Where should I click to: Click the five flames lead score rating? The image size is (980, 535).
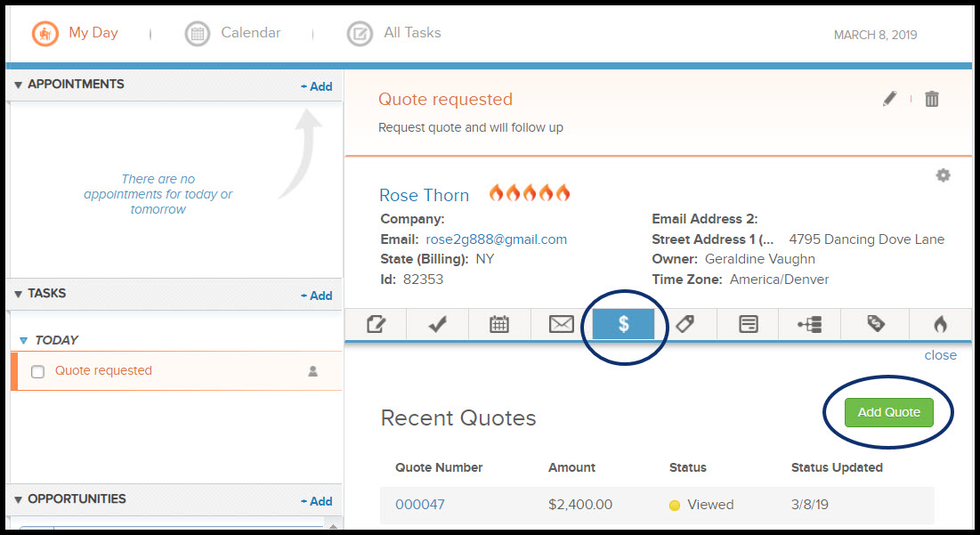530,192
